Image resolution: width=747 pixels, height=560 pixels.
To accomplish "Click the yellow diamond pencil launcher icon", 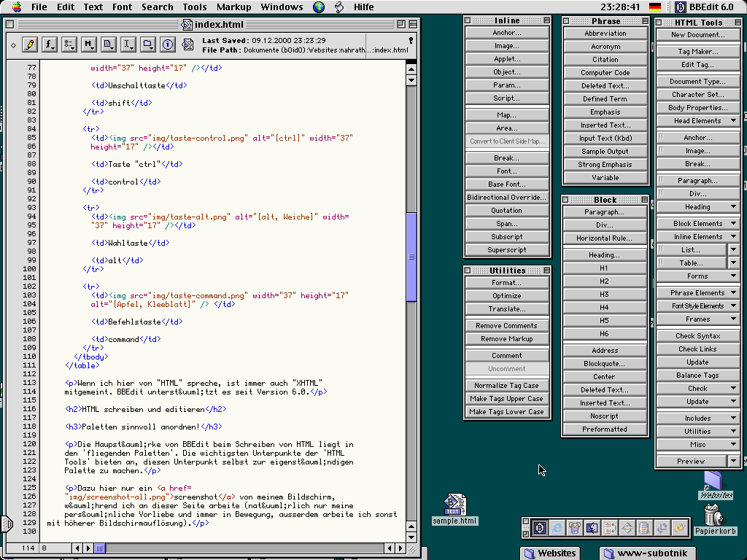I will [x=627, y=528].
